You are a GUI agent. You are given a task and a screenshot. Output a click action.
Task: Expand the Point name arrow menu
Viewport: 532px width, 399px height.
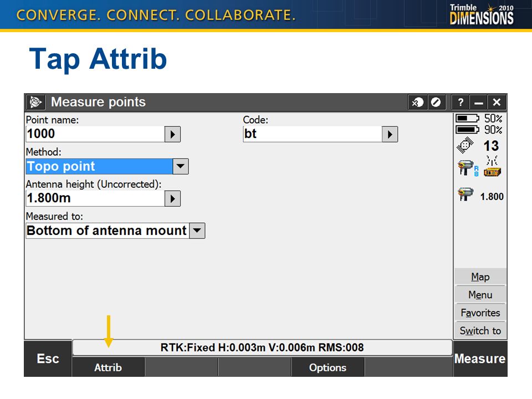(x=172, y=134)
